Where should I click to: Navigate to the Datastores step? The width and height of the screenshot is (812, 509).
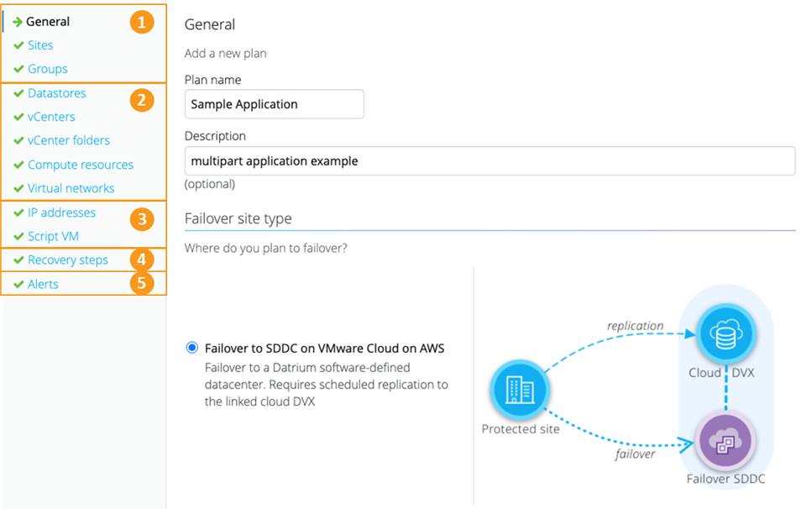[56, 93]
